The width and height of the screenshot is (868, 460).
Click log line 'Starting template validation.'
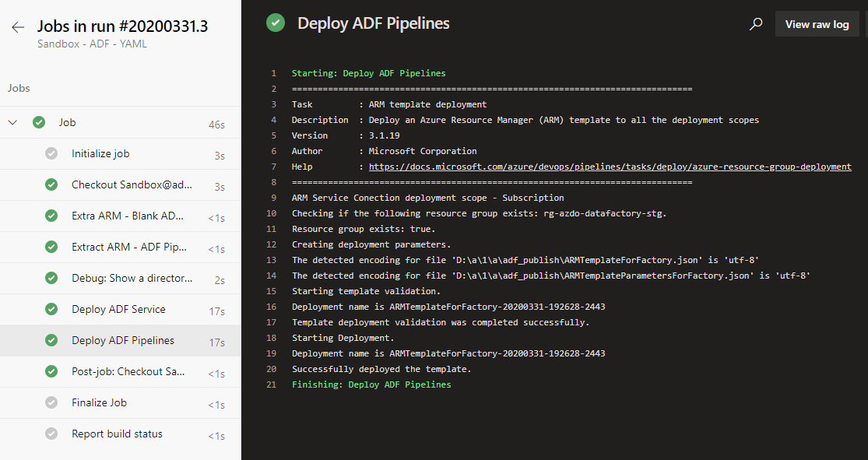tap(366, 290)
